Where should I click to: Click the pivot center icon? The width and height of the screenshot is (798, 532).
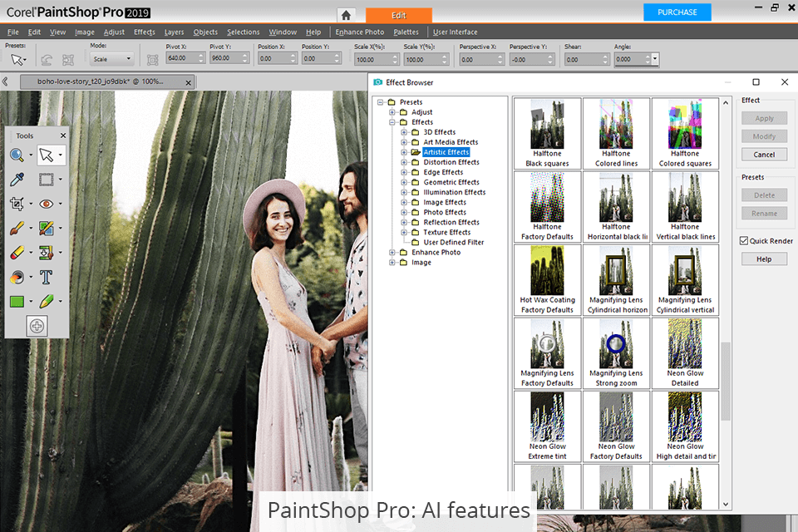coord(153,60)
